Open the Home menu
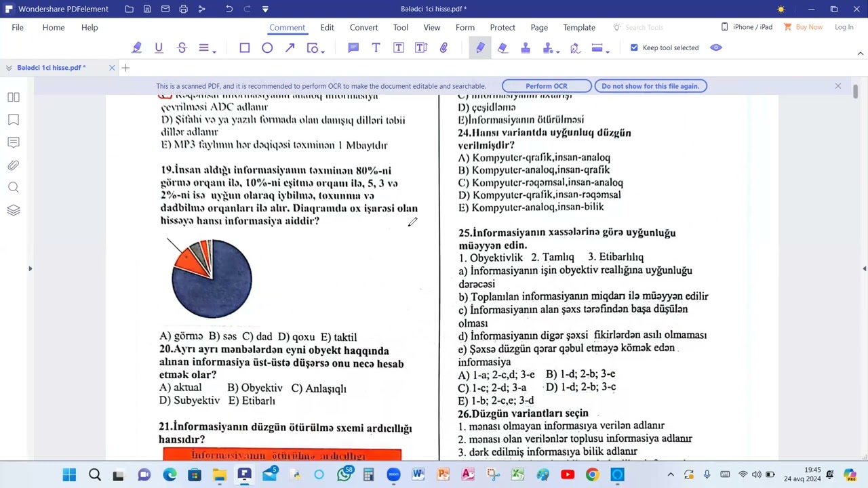This screenshot has height=488, width=868. pos(54,27)
